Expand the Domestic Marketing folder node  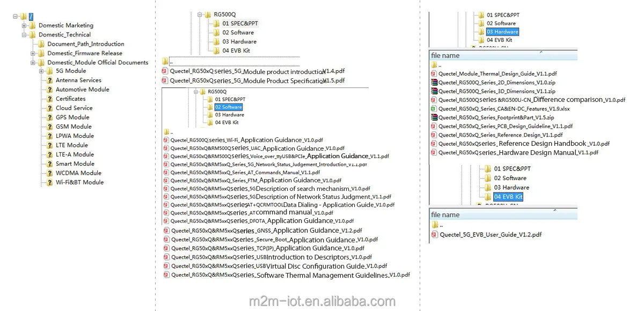pyautogui.click(x=24, y=25)
